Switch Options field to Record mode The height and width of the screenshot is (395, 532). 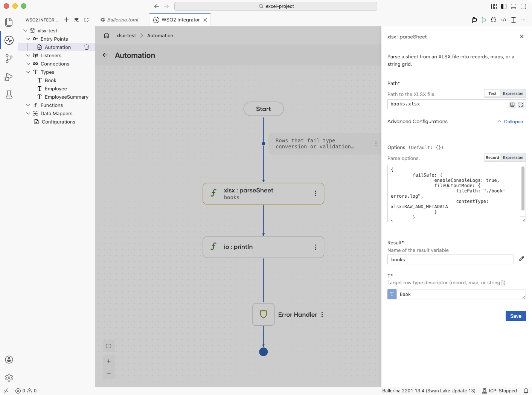pyautogui.click(x=492, y=157)
